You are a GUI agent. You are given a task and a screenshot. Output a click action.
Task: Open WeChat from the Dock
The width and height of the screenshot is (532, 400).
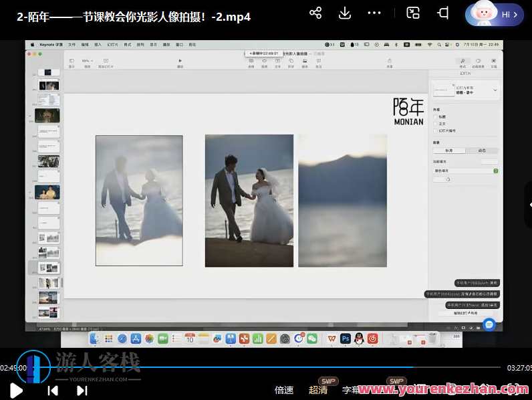click(312, 339)
